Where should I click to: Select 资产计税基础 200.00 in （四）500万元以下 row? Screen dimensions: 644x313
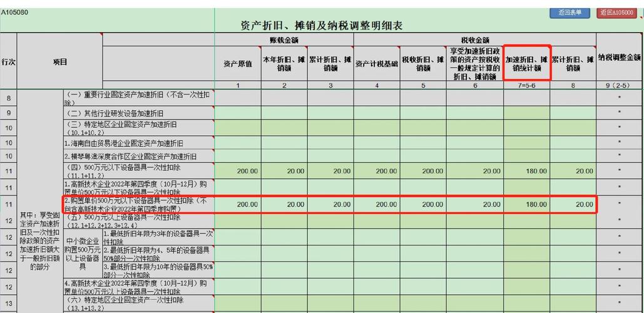377,171
